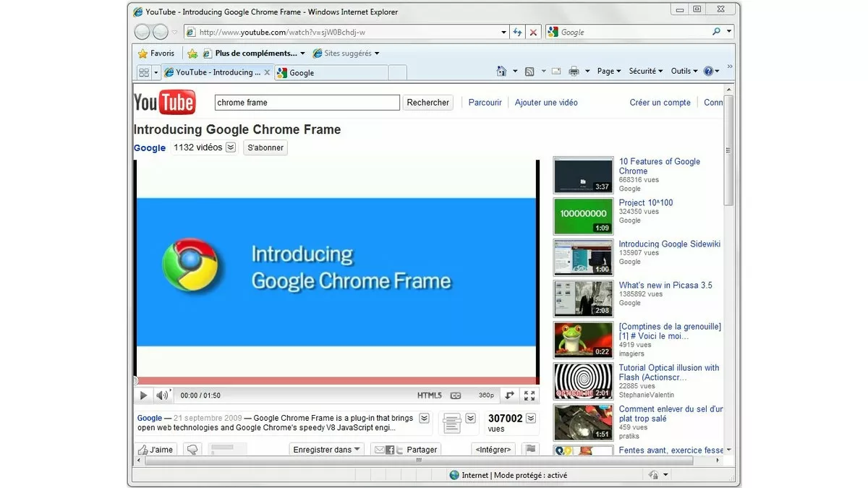Expand the view statistics next to 307002
This screenshot has height=488, width=868.
tap(531, 418)
